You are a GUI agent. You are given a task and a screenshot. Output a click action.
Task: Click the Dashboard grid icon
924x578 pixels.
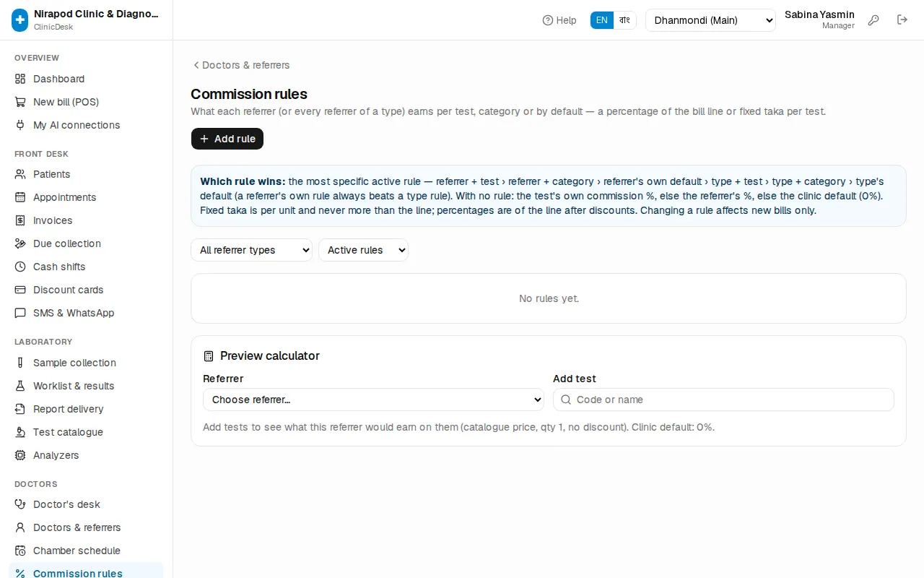coord(20,79)
